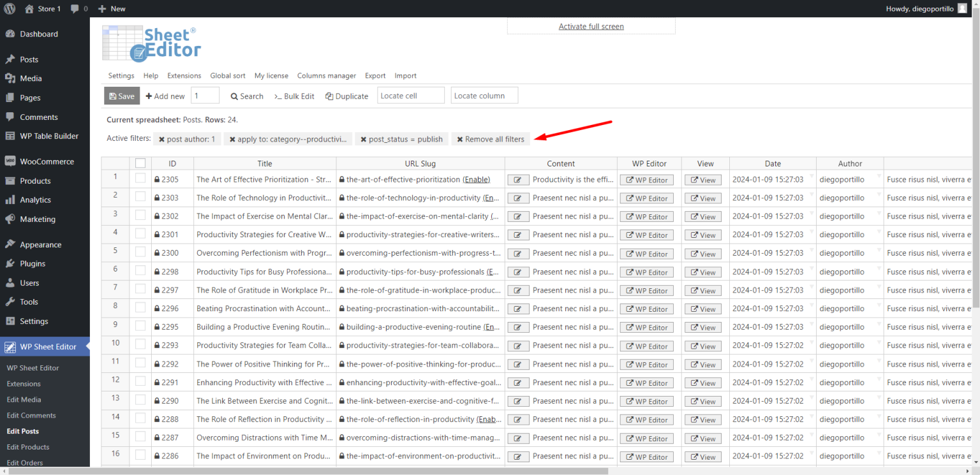Click Remove all filters
The width and height of the screenshot is (980, 475).
pyautogui.click(x=490, y=139)
